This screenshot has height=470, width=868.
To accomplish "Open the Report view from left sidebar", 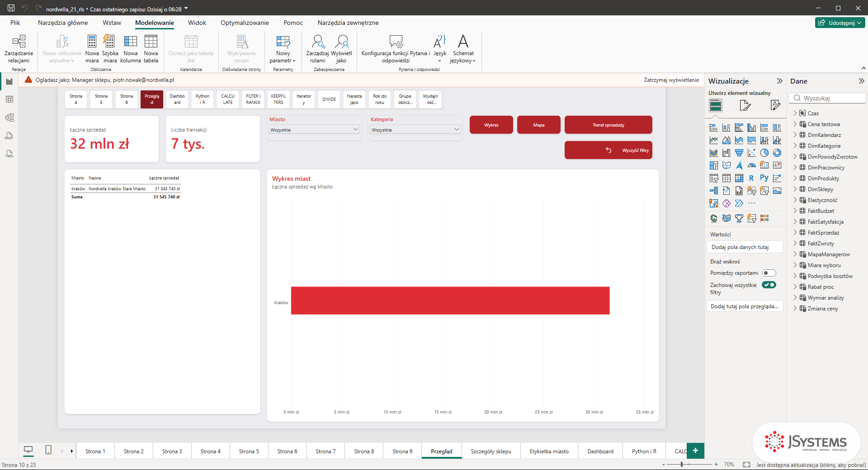I will (9, 81).
